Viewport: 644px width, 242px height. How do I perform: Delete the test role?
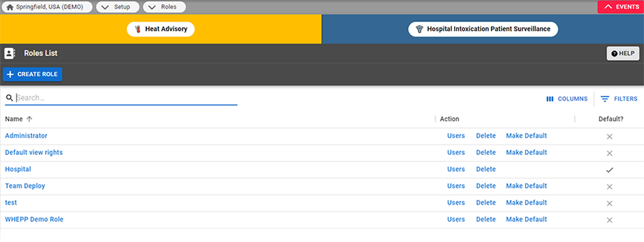click(x=486, y=202)
